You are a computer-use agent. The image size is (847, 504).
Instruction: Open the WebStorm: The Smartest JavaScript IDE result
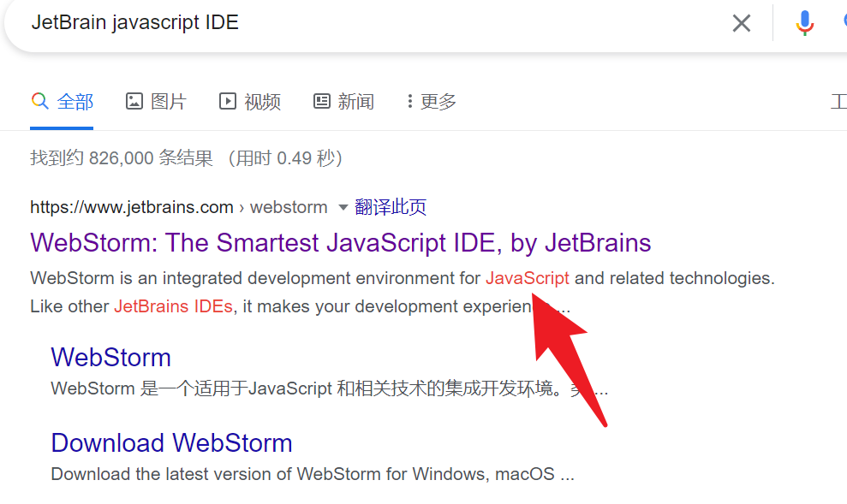click(340, 243)
